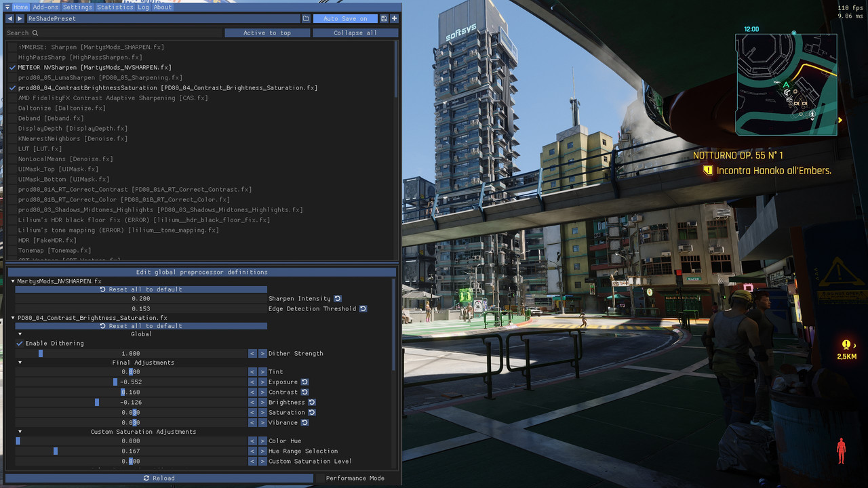Click the Reload button

(x=159, y=479)
